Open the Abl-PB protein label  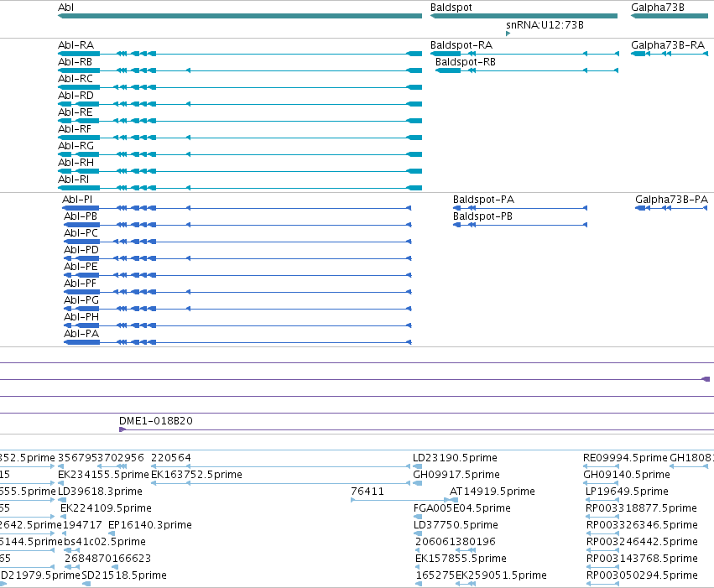pos(81,216)
